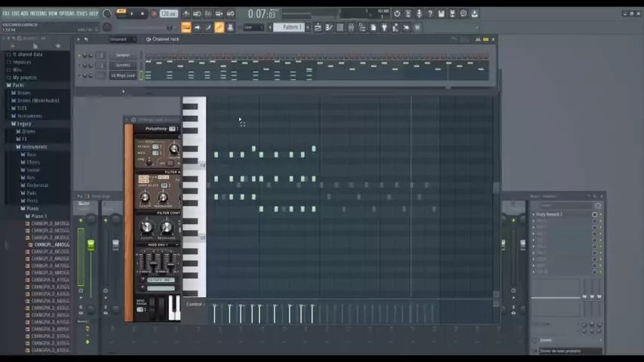Screen dimensions: 644x362
Task: Open the Pattern 1 selector dropdown
Action: pyautogui.click(x=291, y=27)
